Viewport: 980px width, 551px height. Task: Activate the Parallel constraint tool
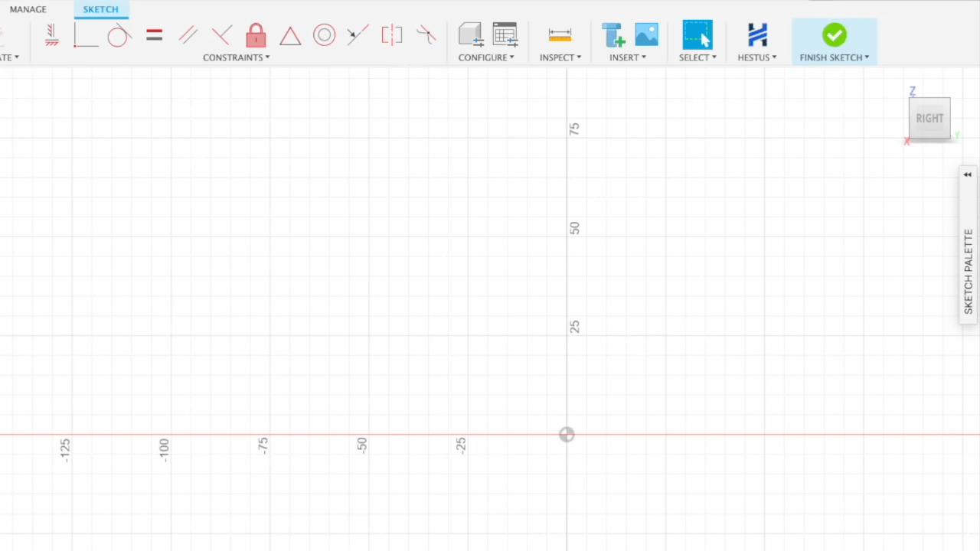point(188,35)
